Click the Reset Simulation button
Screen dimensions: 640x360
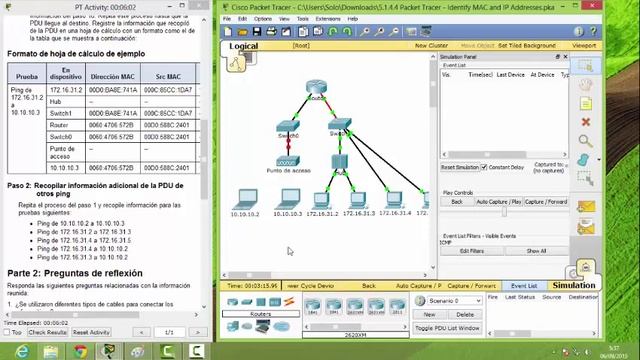pos(460,167)
